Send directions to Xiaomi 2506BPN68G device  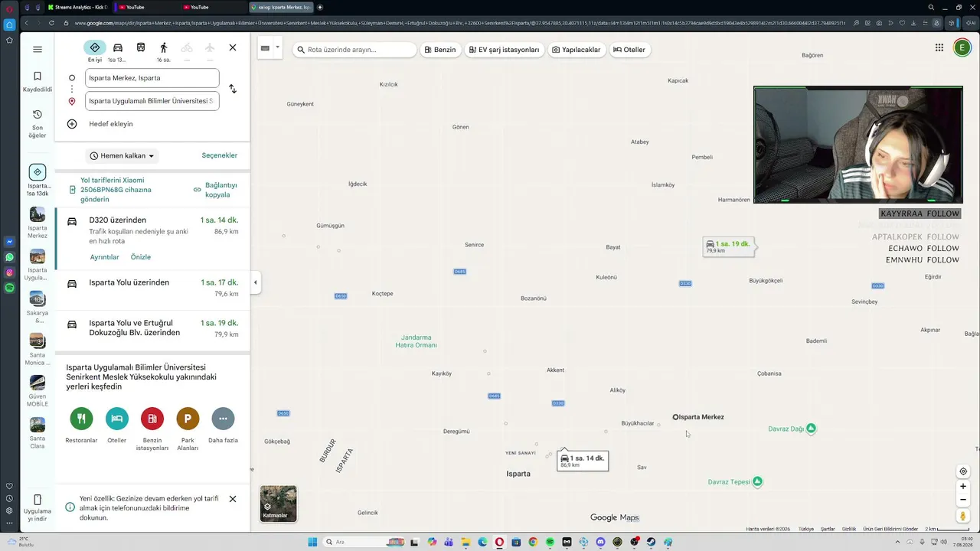pos(115,190)
